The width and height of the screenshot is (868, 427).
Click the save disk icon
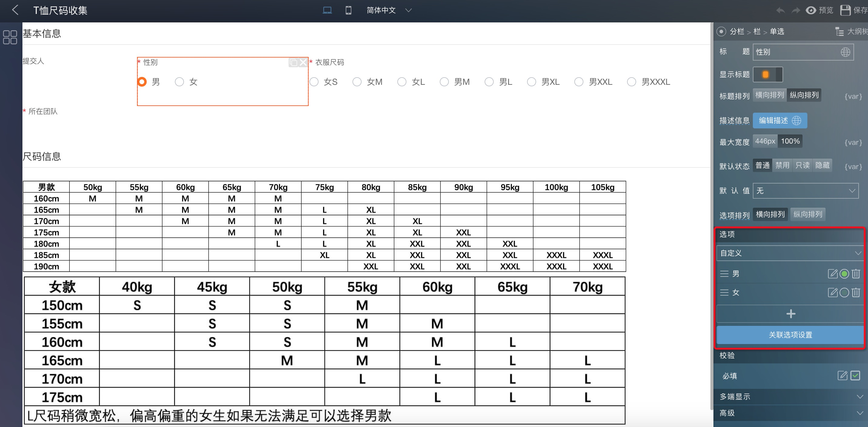845,10
